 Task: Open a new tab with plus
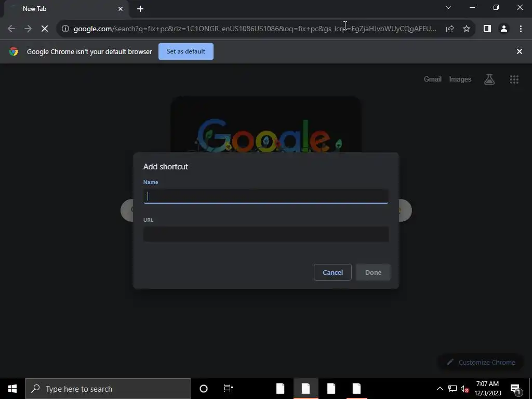pos(140,9)
